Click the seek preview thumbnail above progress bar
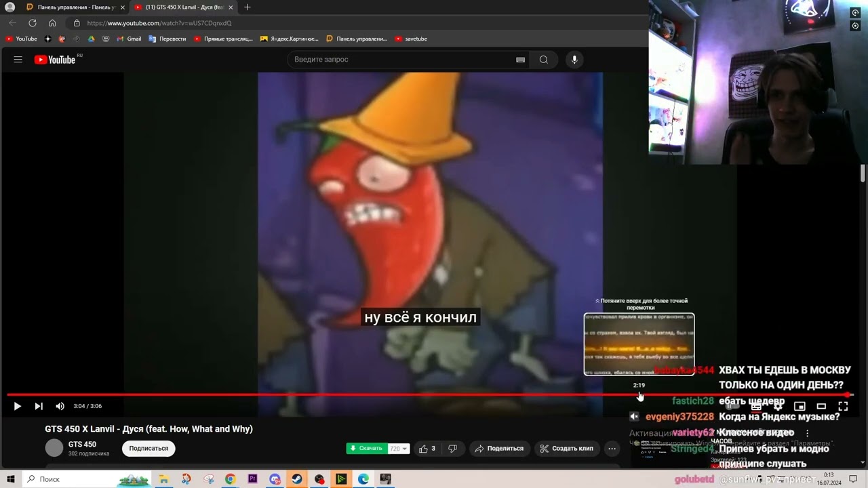Image resolution: width=868 pixels, height=488 pixels. pyautogui.click(x=639, y=344)
